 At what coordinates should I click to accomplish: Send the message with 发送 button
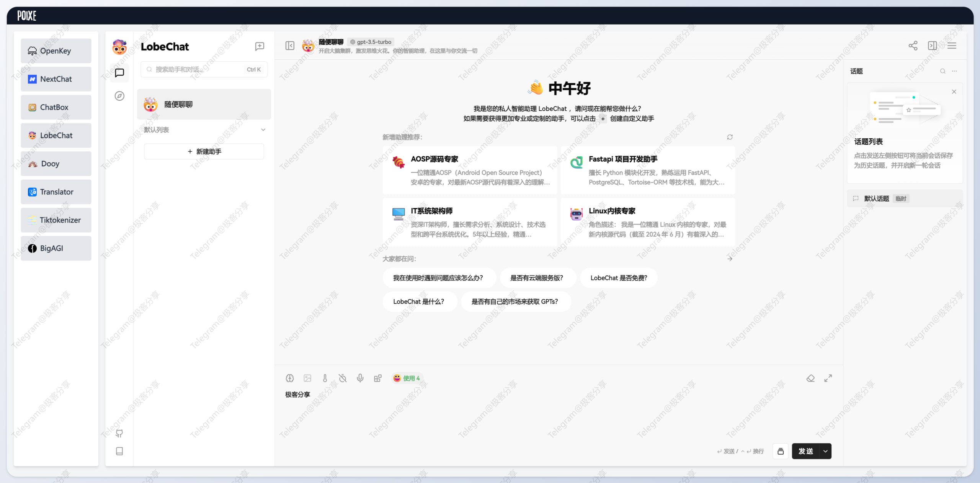point(805,451)
